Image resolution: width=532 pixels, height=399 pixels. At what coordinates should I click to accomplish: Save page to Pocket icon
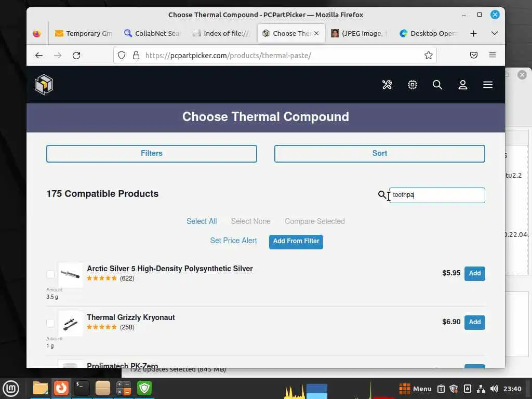[x=474, y=55]
